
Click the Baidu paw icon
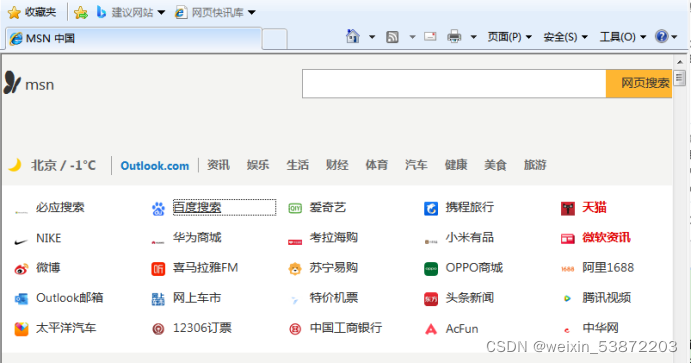point(158,209)
